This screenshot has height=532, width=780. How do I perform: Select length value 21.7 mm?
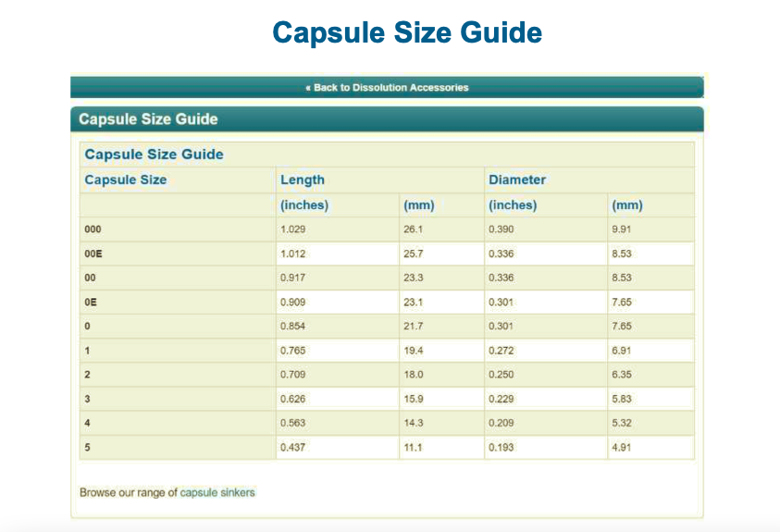pyautogui.click(x=413, y=327)
